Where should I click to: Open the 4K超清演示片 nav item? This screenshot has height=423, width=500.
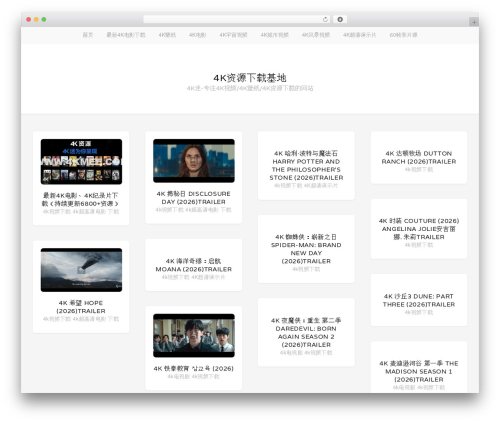point(359,35)
